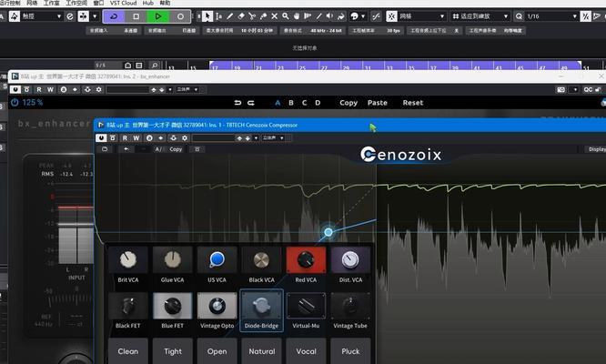Screen dimensions: 606x364
Task: Click Copy in Cenozoix A/B toolbar
Action: tap(176, 149)
